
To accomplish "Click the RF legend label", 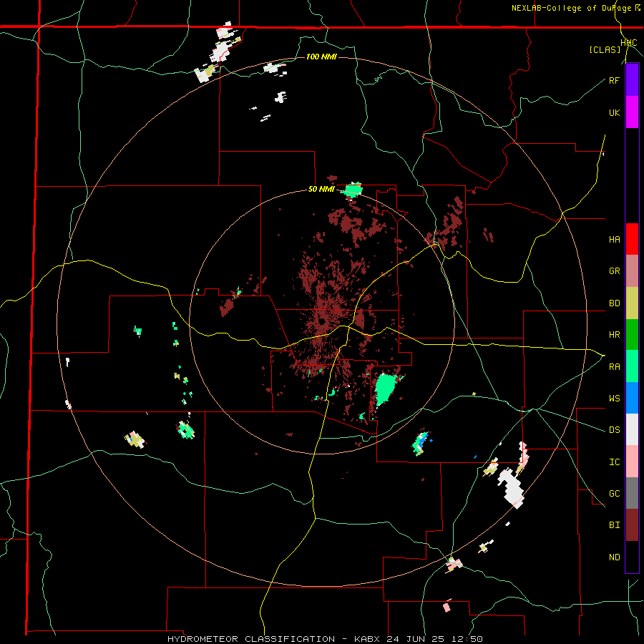I will [x=614, y=80].
